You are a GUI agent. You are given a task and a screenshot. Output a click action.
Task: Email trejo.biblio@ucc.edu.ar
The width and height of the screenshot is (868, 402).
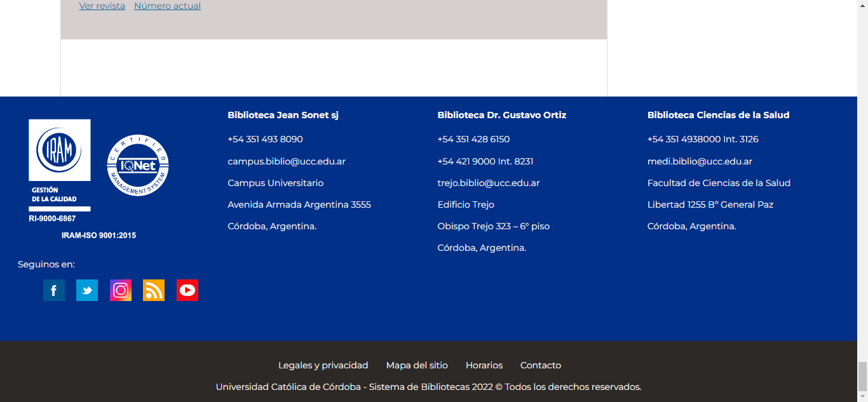pyautogui.click(x=488, y=182)
